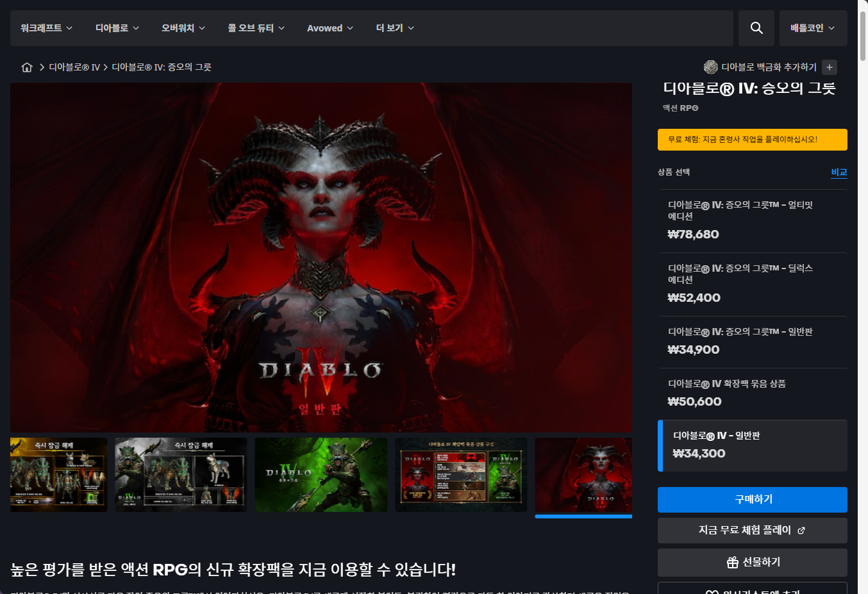Click the Diablo platinum coin icon
This screenshot has height=594, width=868.
tap(710, 67)
